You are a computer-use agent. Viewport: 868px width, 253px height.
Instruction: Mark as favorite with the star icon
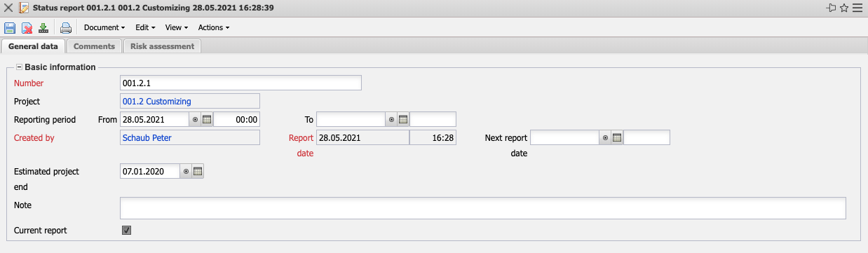click(844, 8)
